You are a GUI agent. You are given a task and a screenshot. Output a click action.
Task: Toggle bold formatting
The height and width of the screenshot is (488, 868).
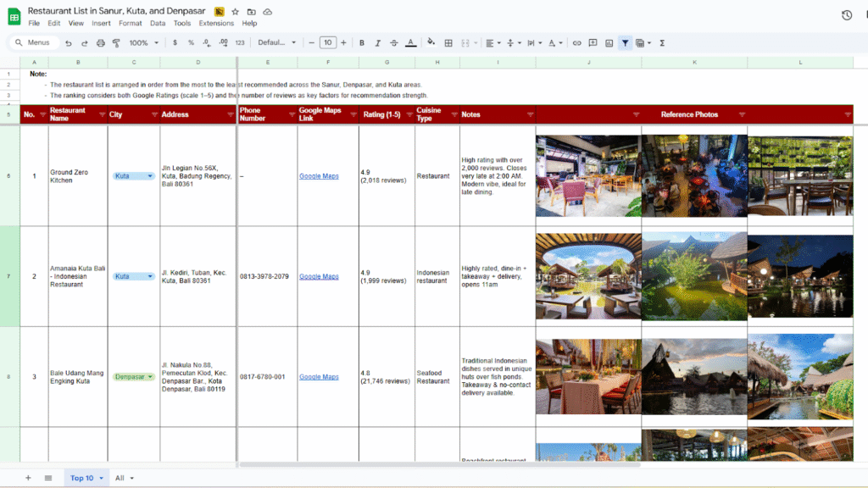pos(362,42)
